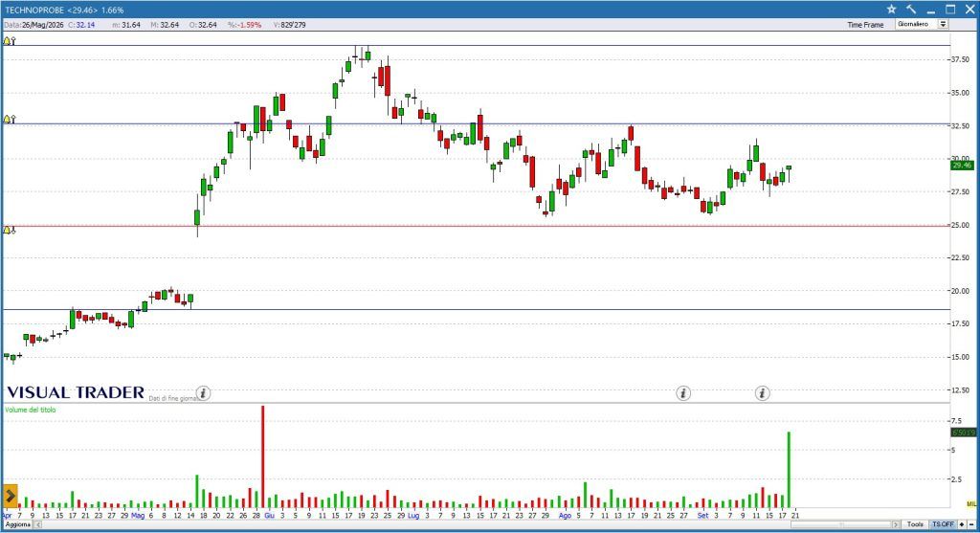Toggle the TS OFF button
The width and height of the screenshot is (980, 533).
943,524
